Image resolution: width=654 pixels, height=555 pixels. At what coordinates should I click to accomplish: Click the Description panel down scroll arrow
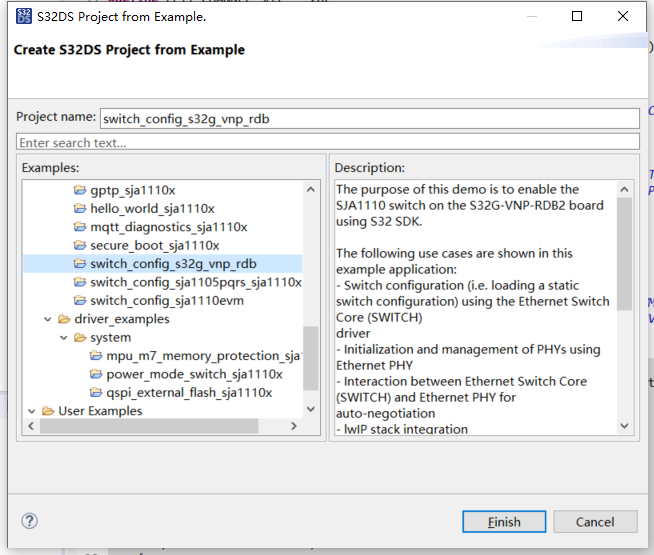[x=625, y=426]
